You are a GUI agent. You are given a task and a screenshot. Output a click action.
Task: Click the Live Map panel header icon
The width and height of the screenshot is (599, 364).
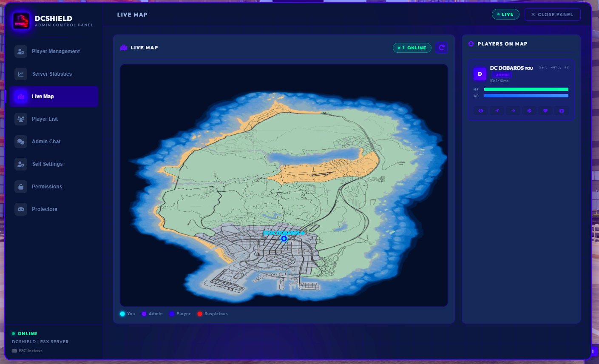(x=124, y=48)
